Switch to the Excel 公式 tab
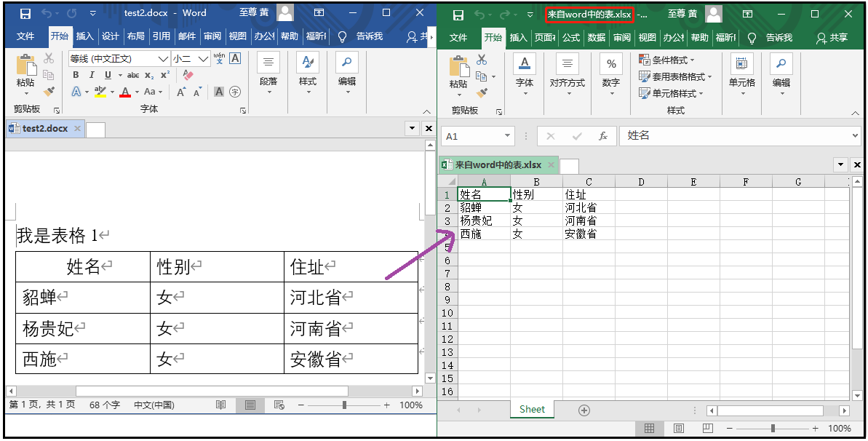This screenshot has width=868, height=441. [571, 38]
